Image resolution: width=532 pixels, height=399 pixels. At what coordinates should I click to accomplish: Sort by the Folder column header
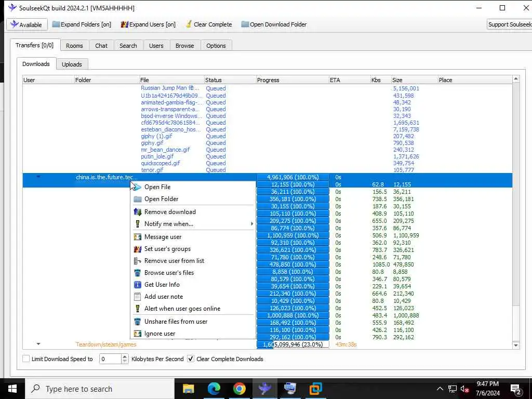(107, 80)
